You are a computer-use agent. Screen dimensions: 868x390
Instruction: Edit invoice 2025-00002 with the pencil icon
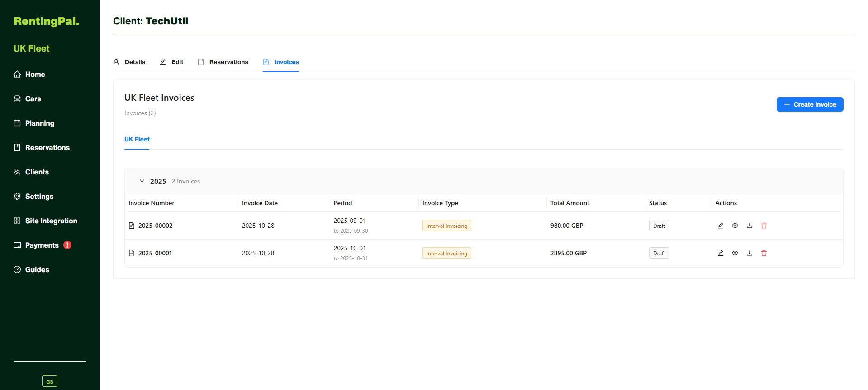pos(721,226)
